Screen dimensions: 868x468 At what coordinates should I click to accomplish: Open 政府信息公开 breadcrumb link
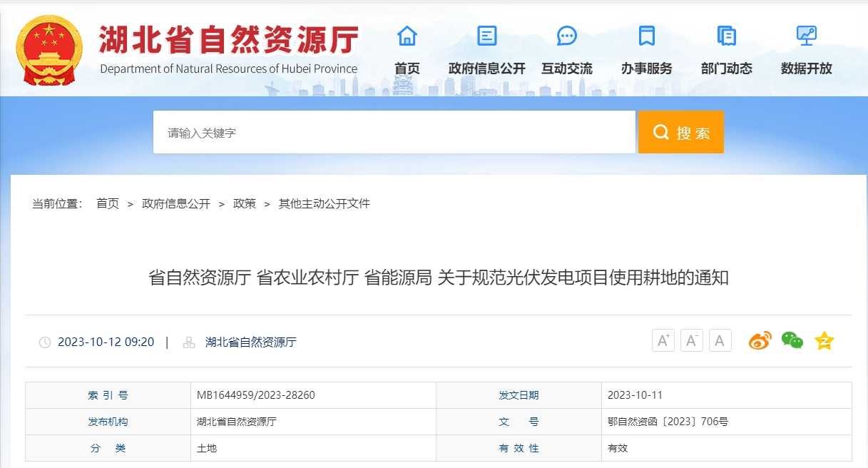176,204
